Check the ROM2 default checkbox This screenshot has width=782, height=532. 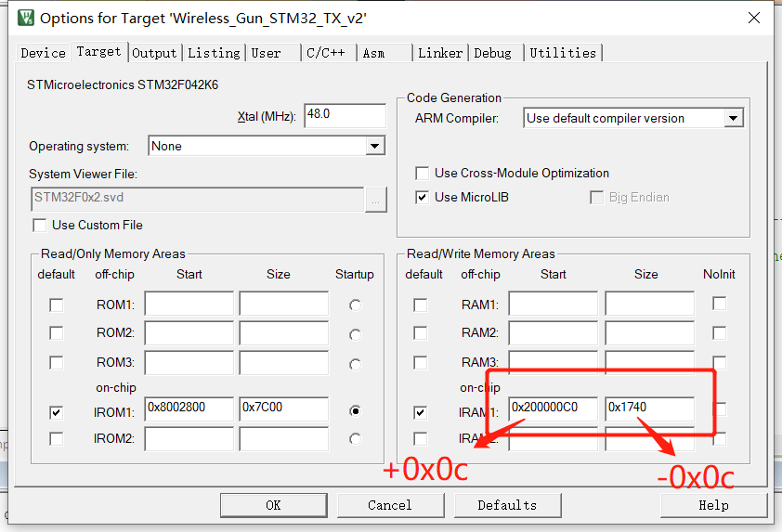[x=57, y=333]
